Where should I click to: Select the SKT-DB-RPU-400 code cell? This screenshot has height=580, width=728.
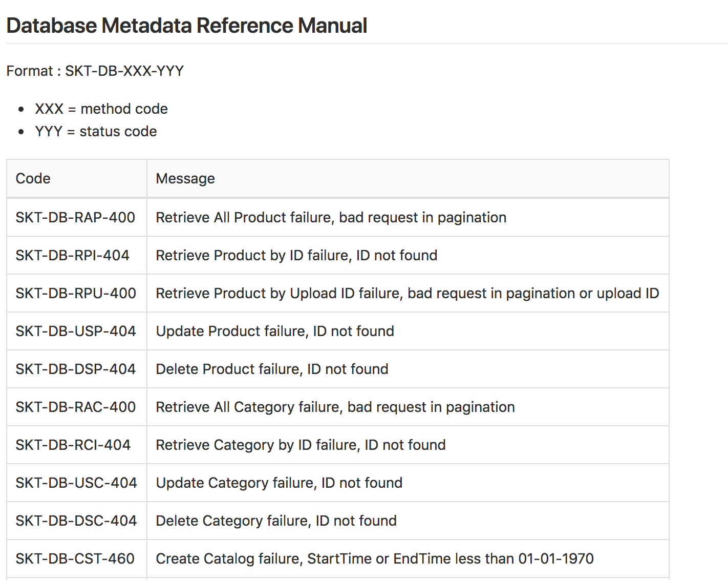(x=76, y=293)
